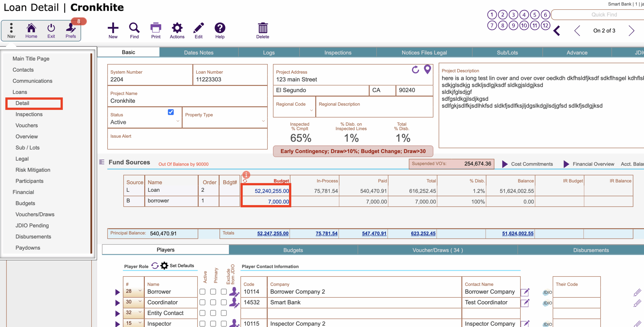Click the Budget info icon in Fund Sources
The height and width of the screenshot is (327, 644).
[x=246, y=174]
